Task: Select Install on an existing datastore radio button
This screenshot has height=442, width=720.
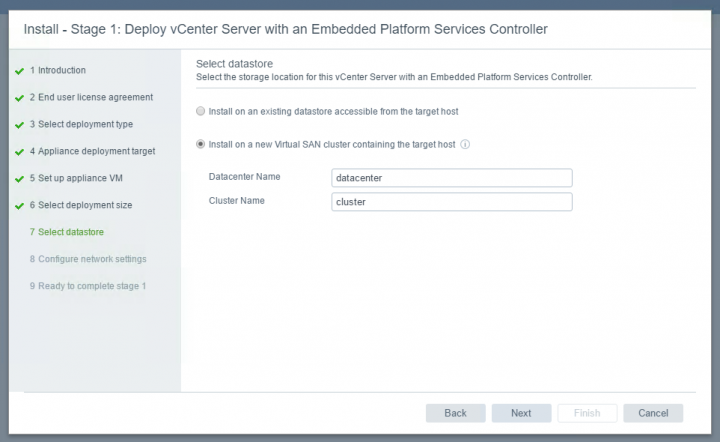Action: (201, 111)
